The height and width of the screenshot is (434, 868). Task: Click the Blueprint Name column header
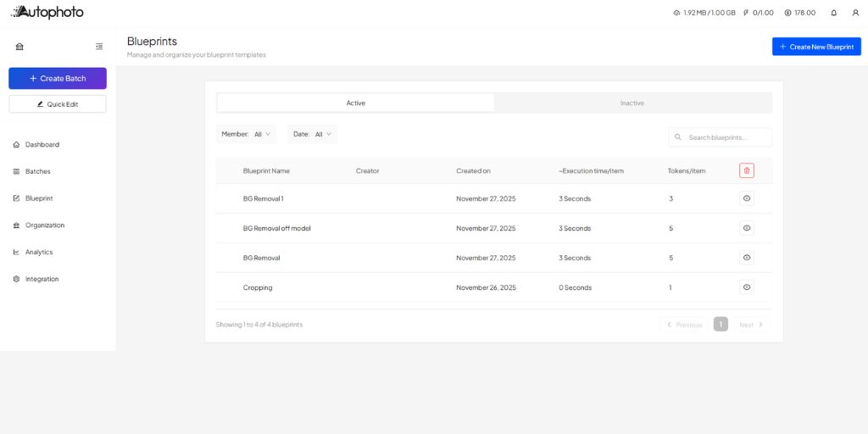coord(266,171)
